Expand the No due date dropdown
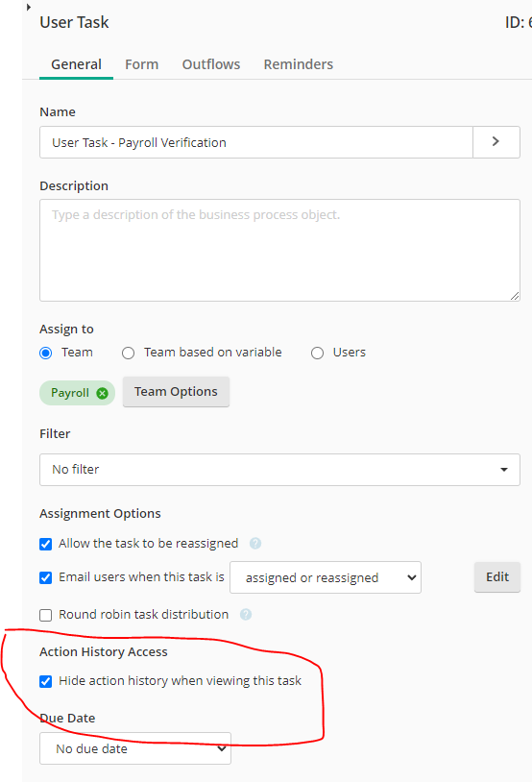The image size is (532, 782). point(135,748)
